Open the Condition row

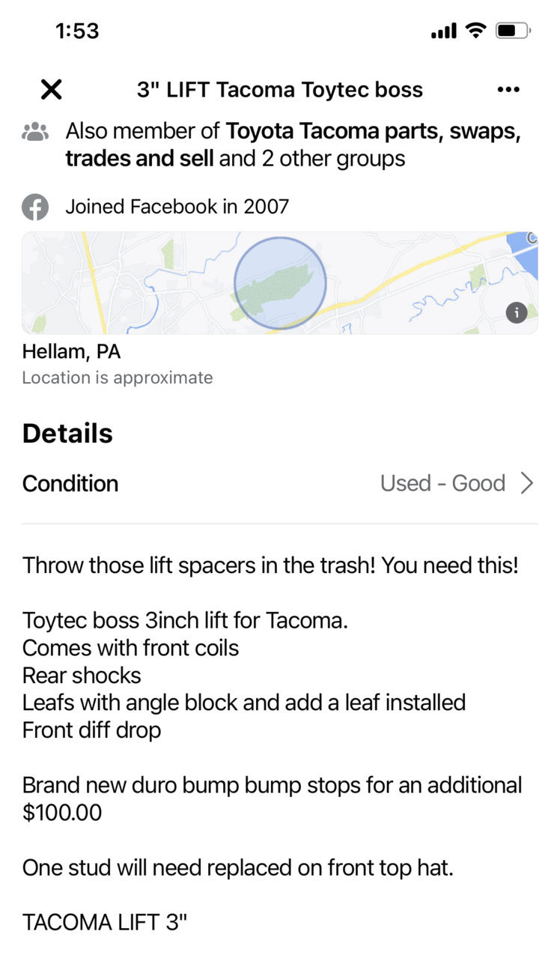(280, 483)
